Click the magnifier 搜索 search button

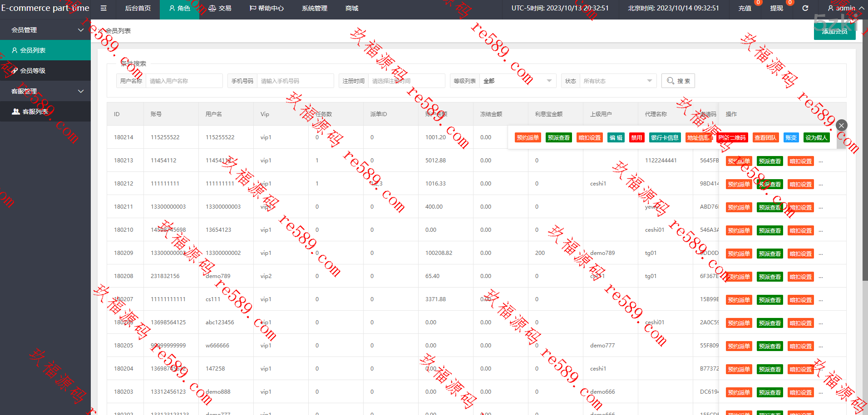(x=678, y=81)
